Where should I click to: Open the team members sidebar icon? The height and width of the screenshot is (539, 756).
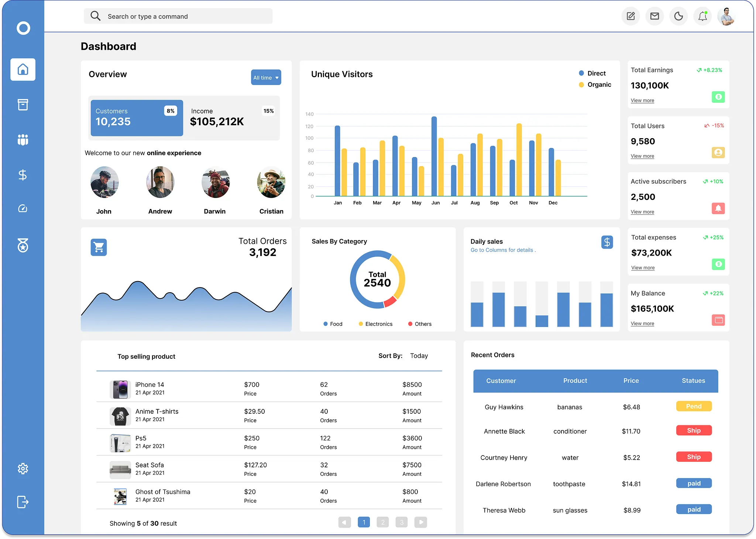pyautogui.click(x=23, y=140)
